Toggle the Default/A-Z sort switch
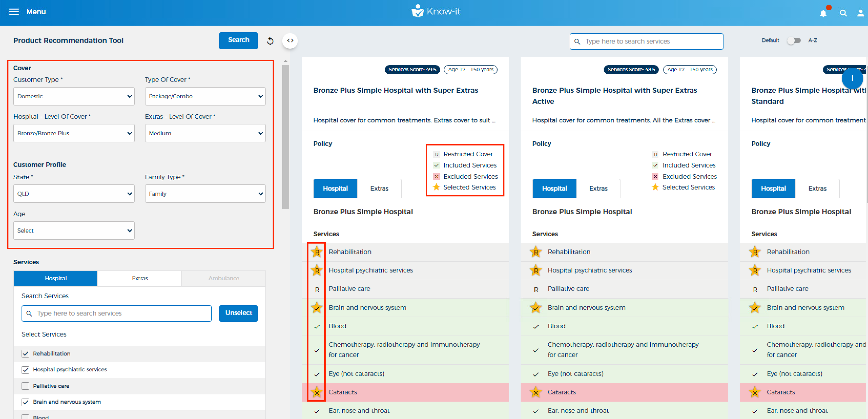Screen dimensions: 868x419 tap(794, 41)
